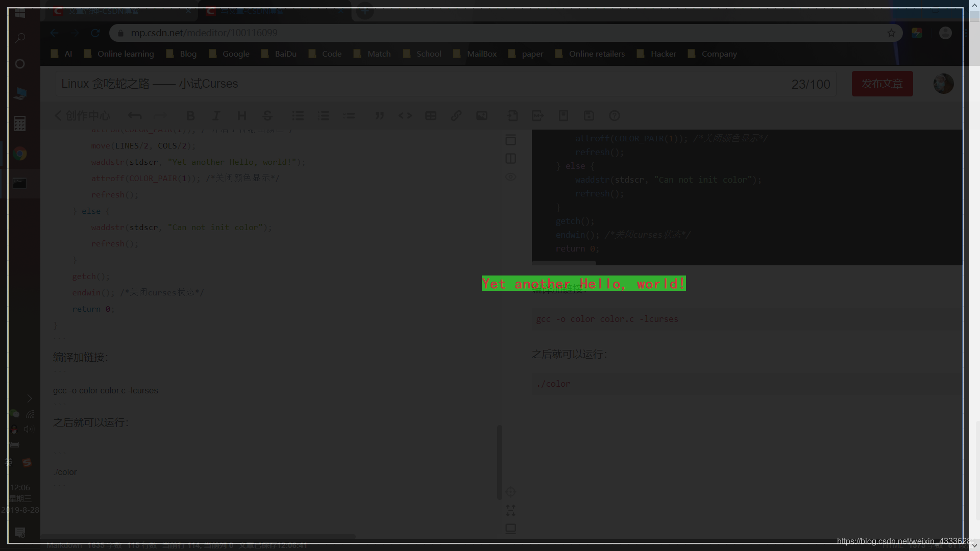Screen dimensions: 980x551
Task: Click the Bold formatting icon
Action: [x=190, y=116]
